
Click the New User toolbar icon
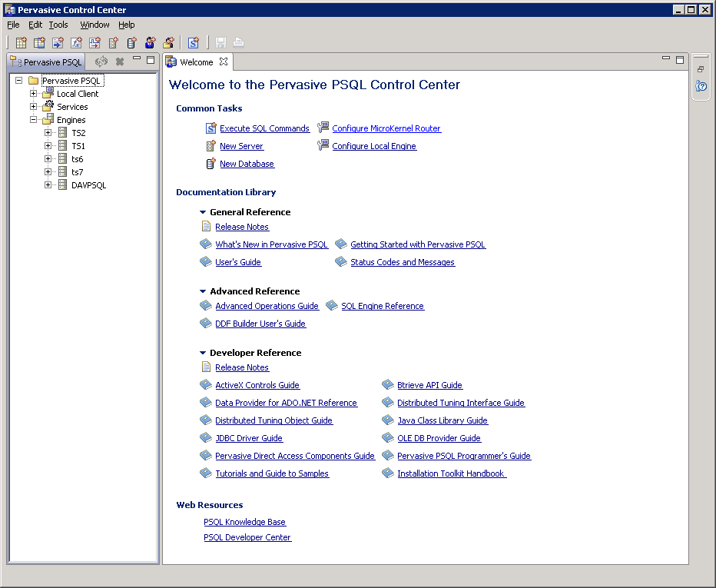[x=150, y=42]
